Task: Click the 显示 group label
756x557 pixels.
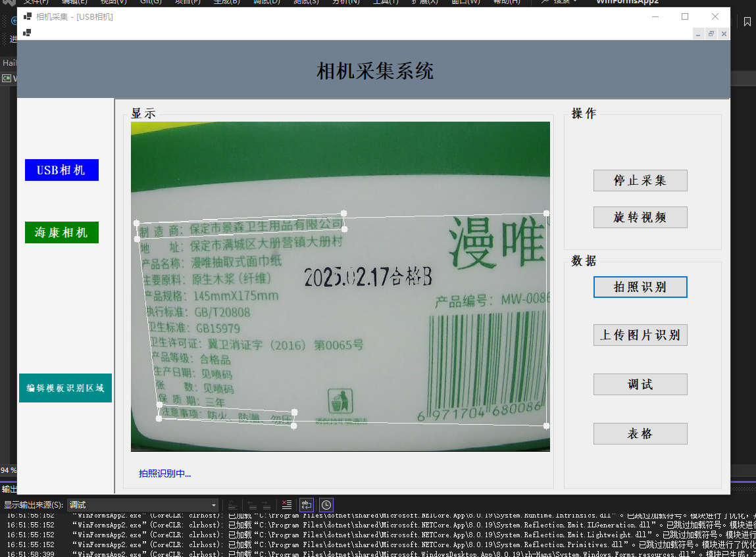Action: click(143, 114)
